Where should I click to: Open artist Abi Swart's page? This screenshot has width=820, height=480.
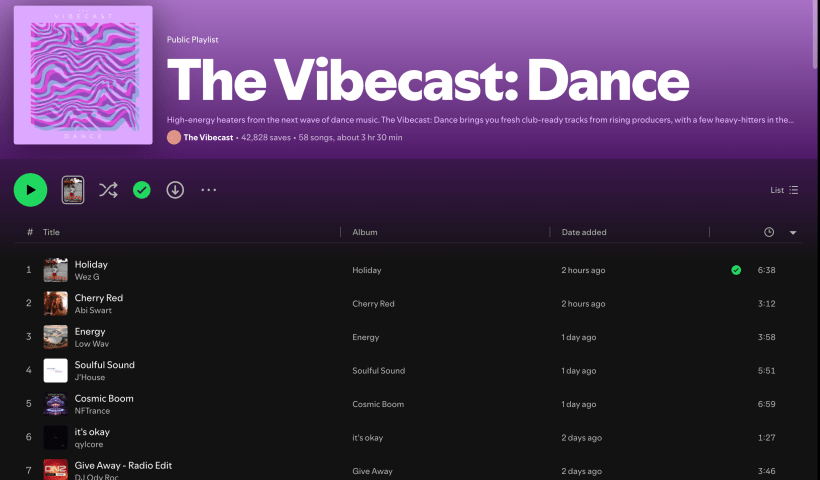pyautogui.click(x=91, y=311)
